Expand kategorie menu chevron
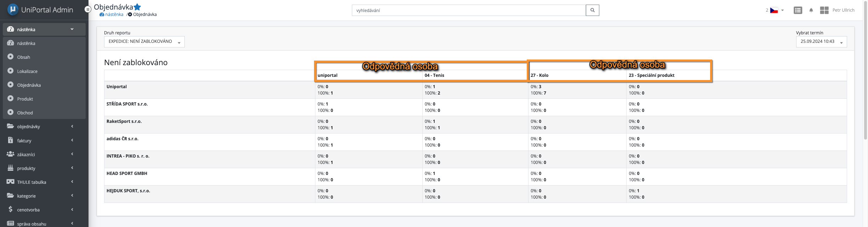 click(x=72, y=195)
